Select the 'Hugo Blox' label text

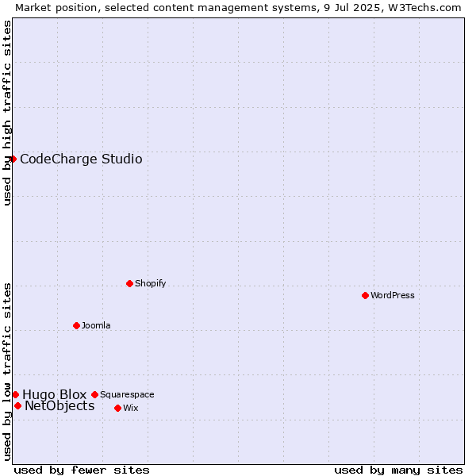54,394
